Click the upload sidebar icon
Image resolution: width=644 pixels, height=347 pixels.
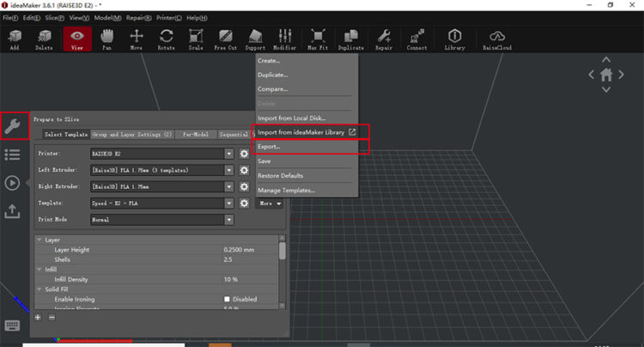point(12,211)
